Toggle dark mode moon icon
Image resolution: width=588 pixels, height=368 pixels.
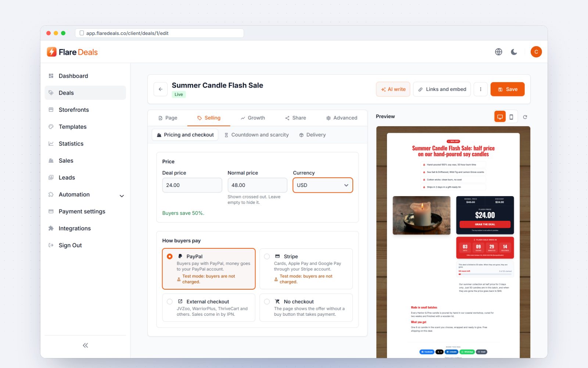[514, 52]
